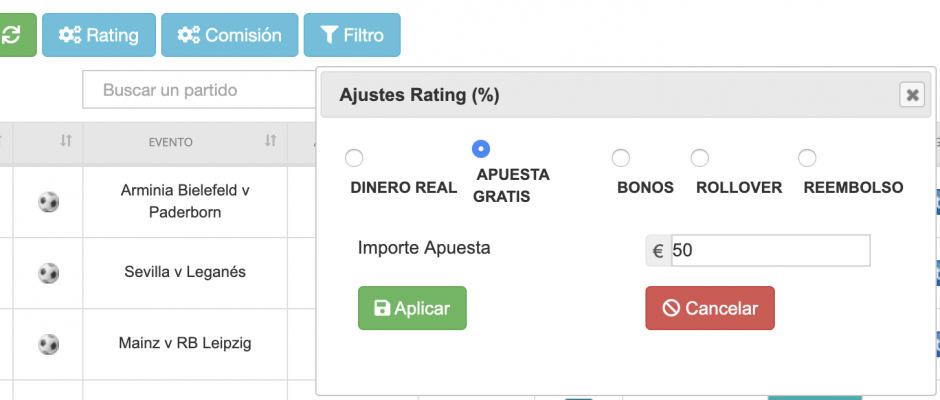Screen dimensions: 940x400
Task: Select the REEMBOLSO radio option
Action: (x=807, y=158)
